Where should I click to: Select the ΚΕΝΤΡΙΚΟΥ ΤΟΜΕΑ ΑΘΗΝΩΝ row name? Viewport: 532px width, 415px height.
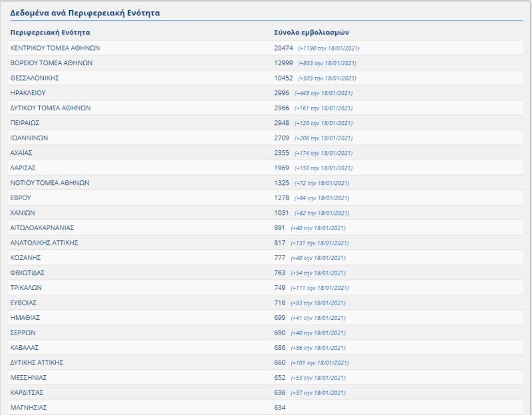pos(55,48)
